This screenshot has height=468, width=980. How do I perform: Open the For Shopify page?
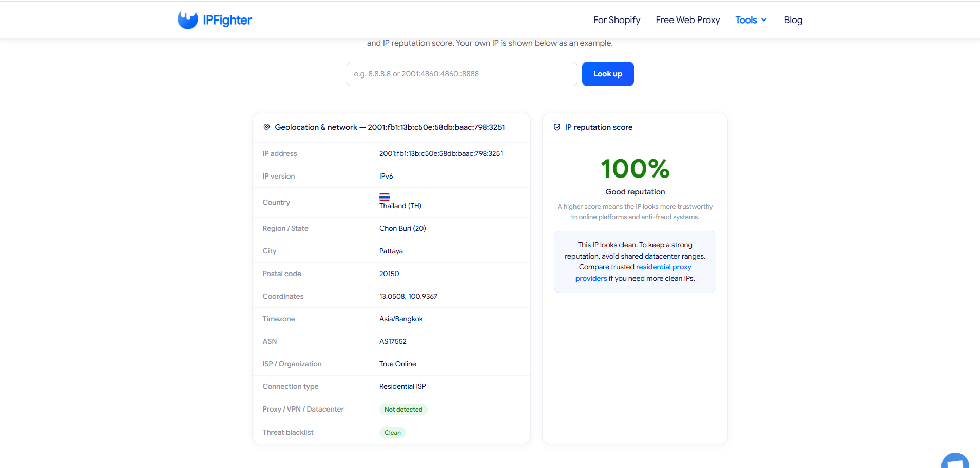pyautogui.click(x=617, y=20)
